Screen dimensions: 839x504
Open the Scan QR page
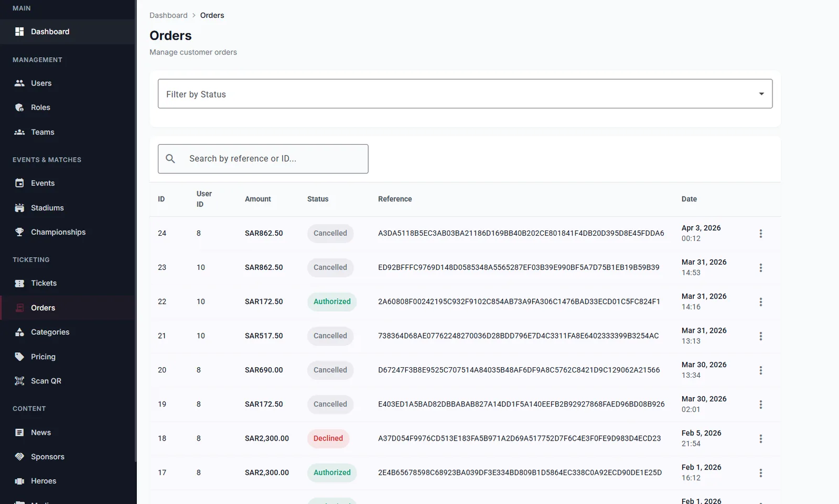[68, 381]
